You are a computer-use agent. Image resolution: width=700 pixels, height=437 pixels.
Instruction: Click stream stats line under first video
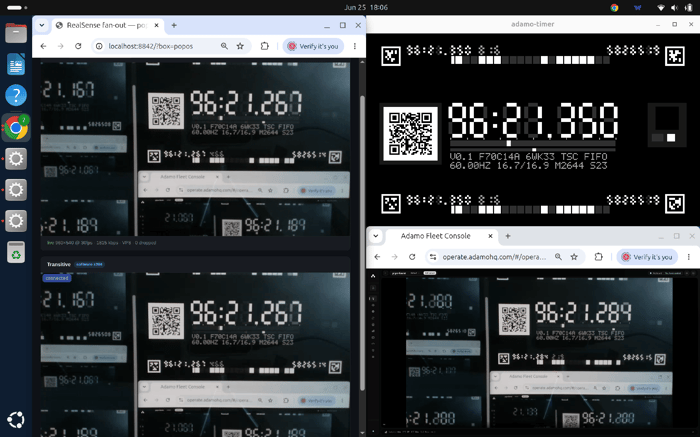coord(101,243)
